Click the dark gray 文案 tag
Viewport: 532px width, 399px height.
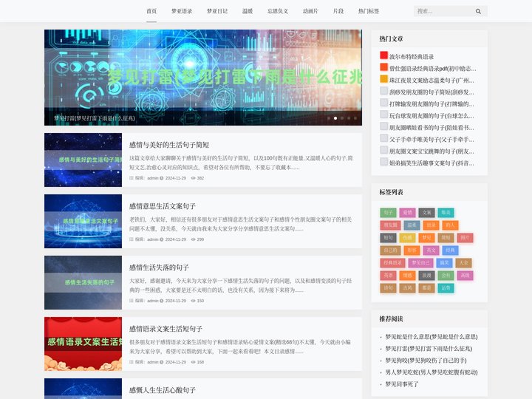point(426,213)
